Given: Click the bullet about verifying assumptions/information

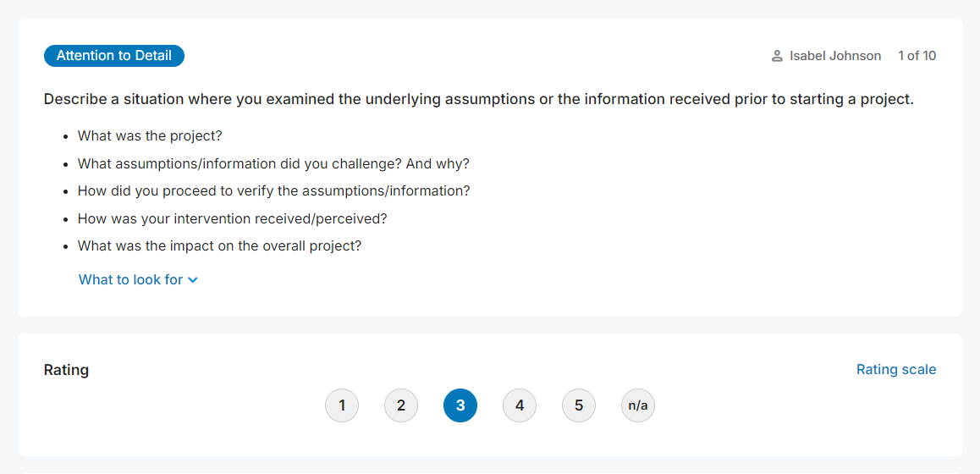Looking at the screenshot, I should (273, 190).
